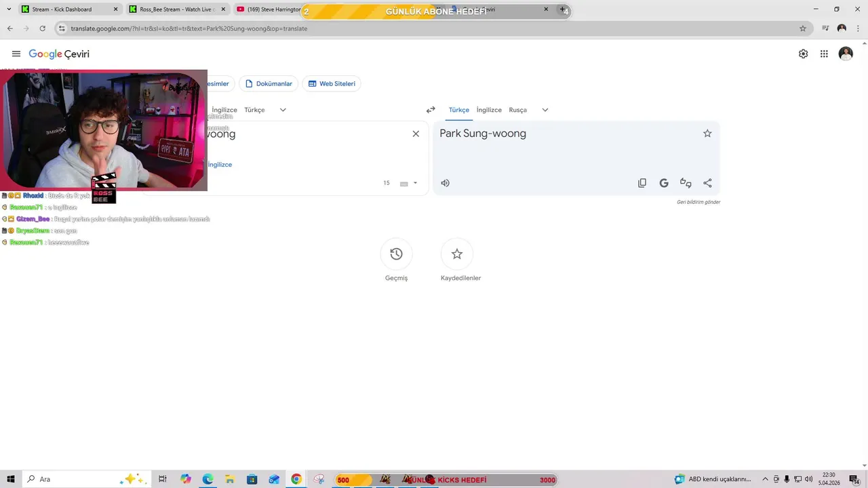This screenshot has height=488, width=868.
Task: Open the notification center in the taskbar
Action: tap(854, 479)
